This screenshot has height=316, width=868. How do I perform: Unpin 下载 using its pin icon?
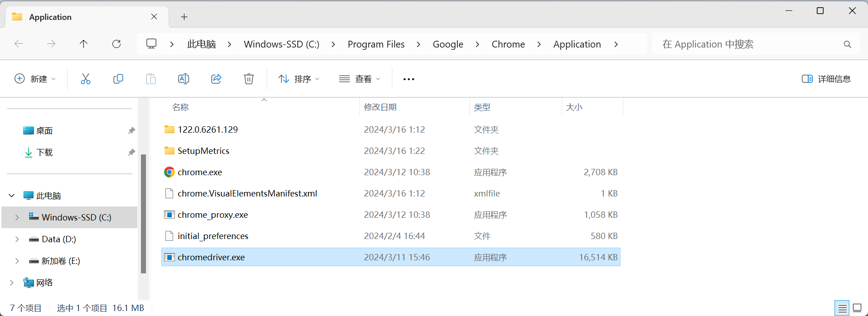131,153
